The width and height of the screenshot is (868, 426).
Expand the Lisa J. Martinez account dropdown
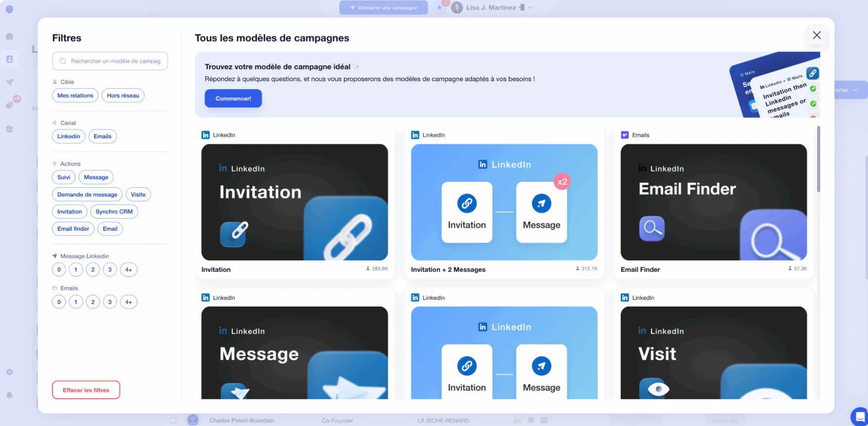(530, 7)
